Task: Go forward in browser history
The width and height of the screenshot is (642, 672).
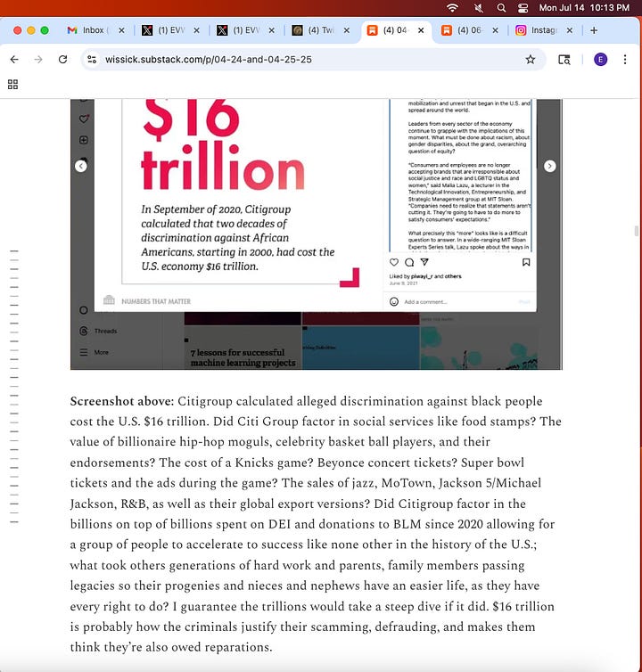Action: click(x=38, y=59)
